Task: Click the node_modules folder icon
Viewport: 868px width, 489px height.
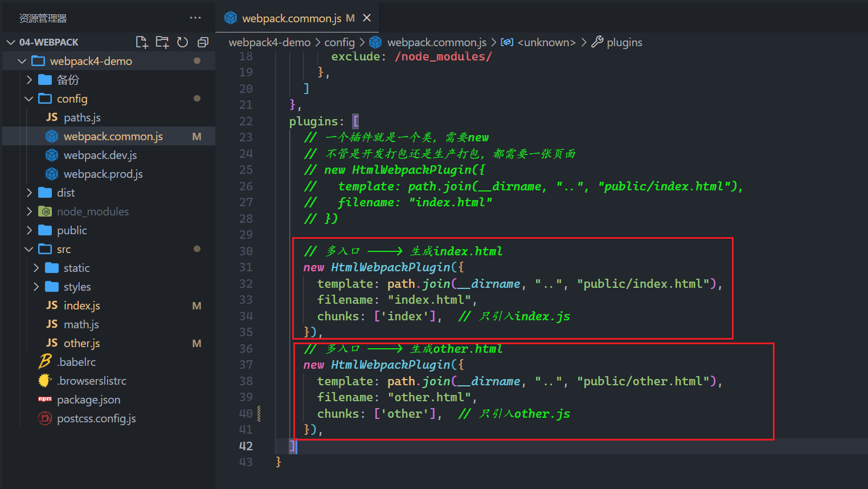Action: pyautogui.click(x=45, y=211)
